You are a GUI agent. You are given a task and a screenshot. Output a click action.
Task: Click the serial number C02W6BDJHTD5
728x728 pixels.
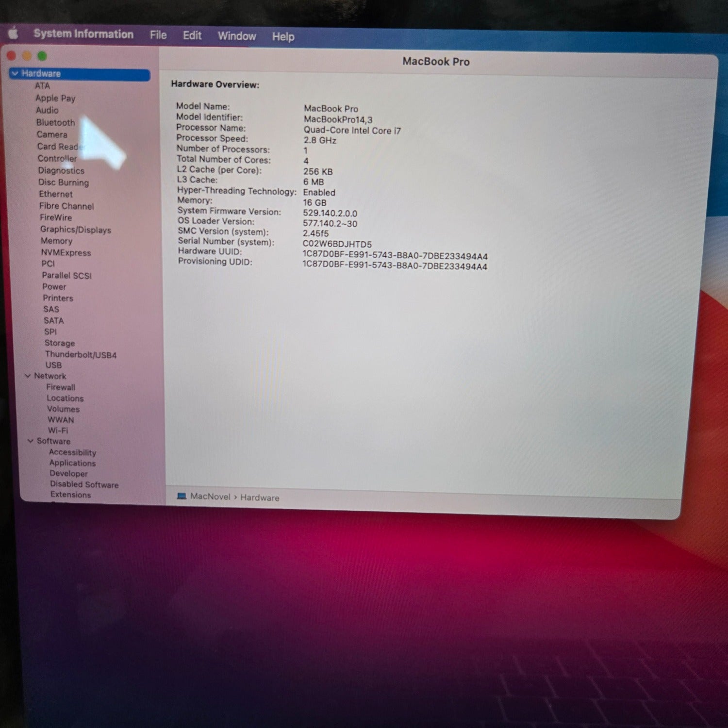337,244
